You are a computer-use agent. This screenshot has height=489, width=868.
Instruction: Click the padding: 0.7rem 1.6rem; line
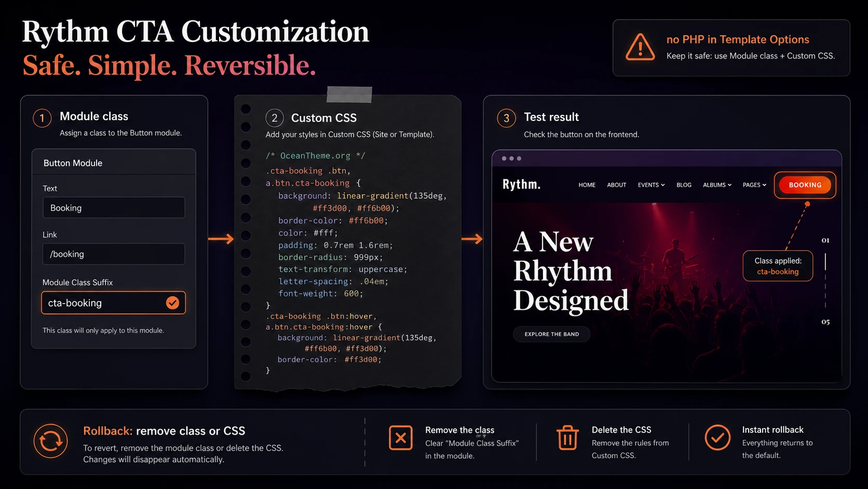[x=335, y=245]
